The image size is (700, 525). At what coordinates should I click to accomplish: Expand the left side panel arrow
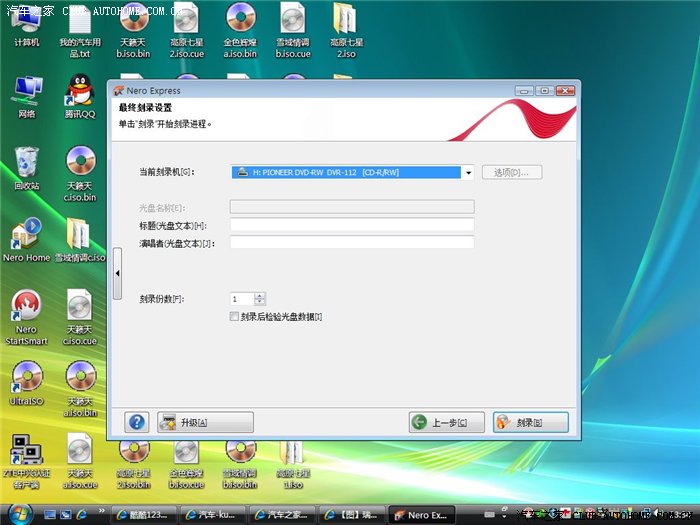(x=117, y=273)
